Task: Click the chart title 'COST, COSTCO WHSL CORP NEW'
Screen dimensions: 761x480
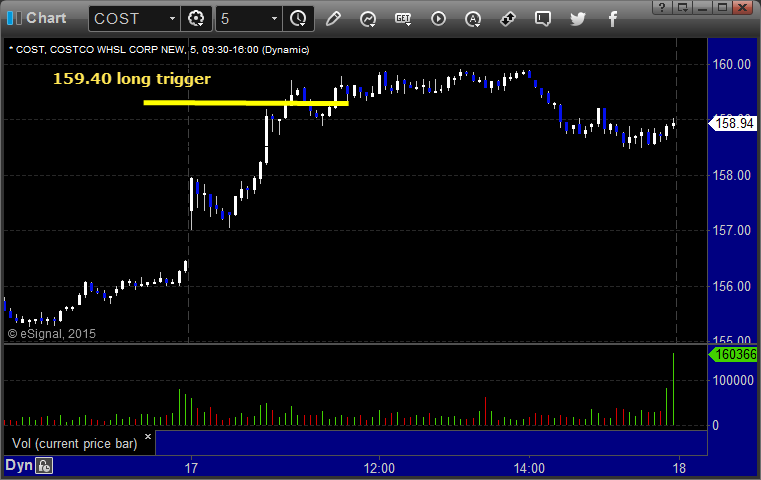Action: (x=100, y=50)
